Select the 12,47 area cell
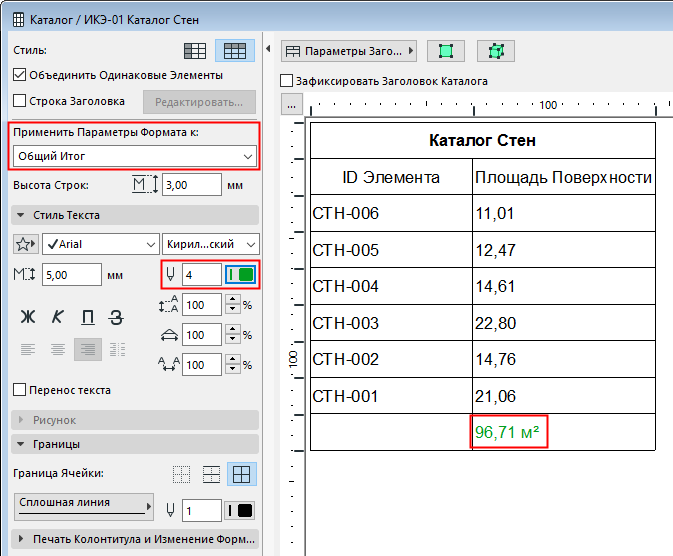Screen dimensions: 673x556 coord(564,250)
